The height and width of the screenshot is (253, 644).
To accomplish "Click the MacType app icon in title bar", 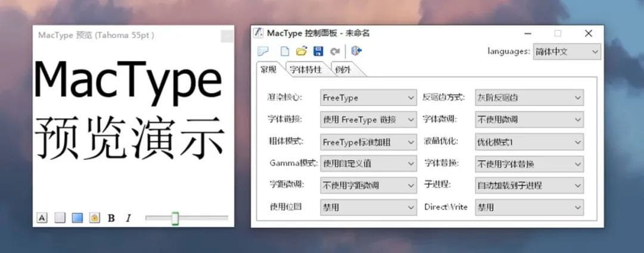I will click(x=258, y=33).
